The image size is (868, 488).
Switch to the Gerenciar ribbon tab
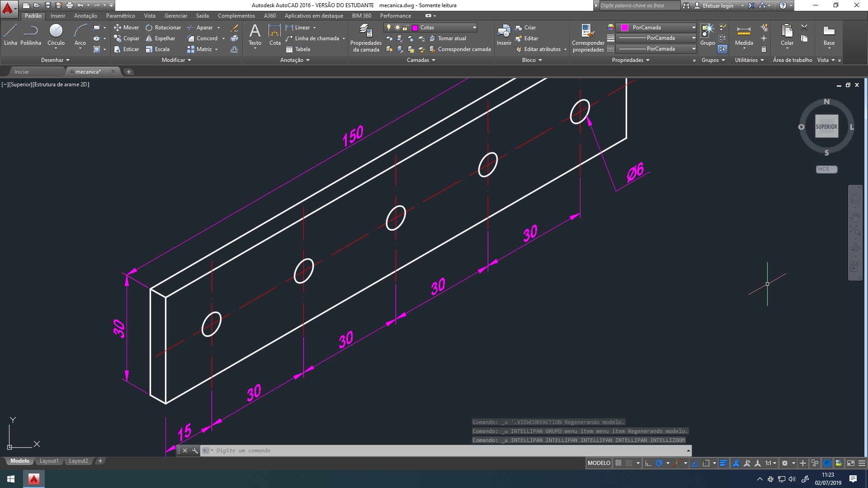coord(176,16)
